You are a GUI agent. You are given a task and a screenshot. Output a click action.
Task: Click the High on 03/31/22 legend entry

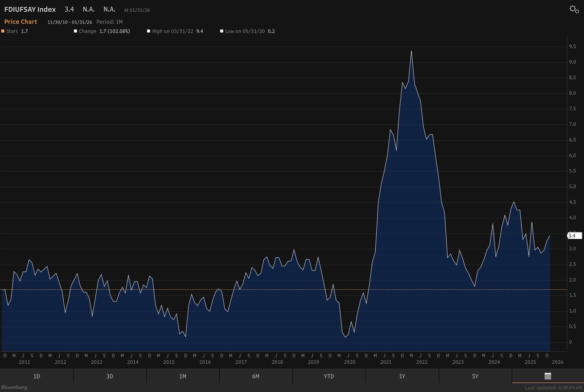click(x=175, y=31)
